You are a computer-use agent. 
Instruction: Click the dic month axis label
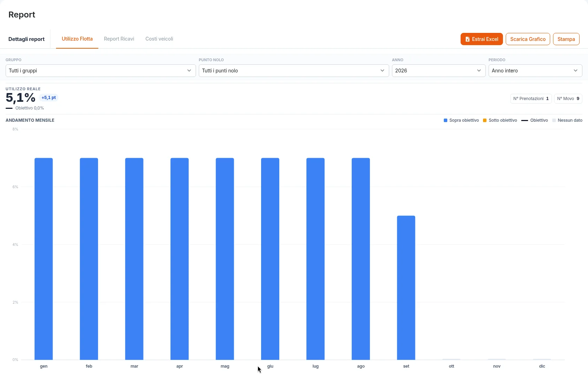pos(542,366)
